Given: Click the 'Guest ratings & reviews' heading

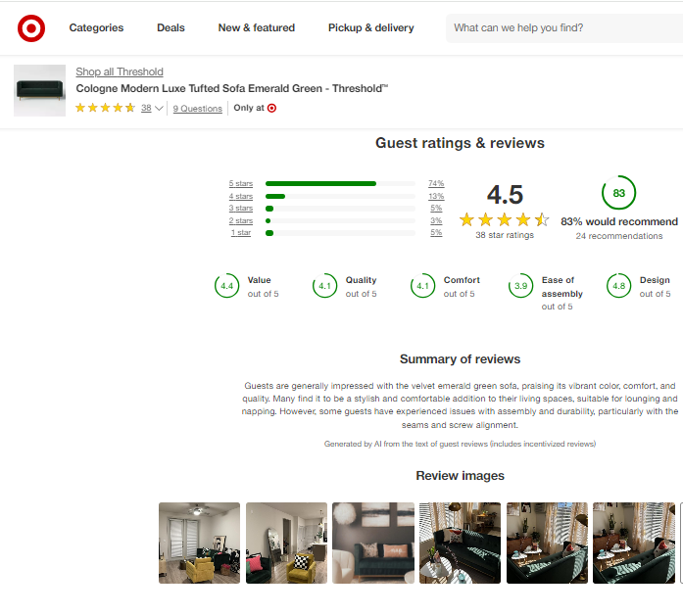Looking at the screenshot, I should point(460,143).
